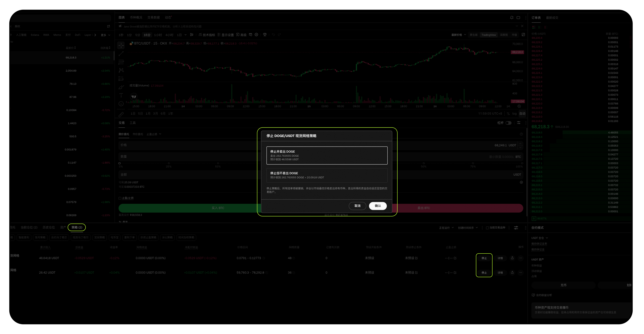Open the Fibonacci retracement lines tool
The width and height of the screenshot is (644, 334).
pos(121,62)
